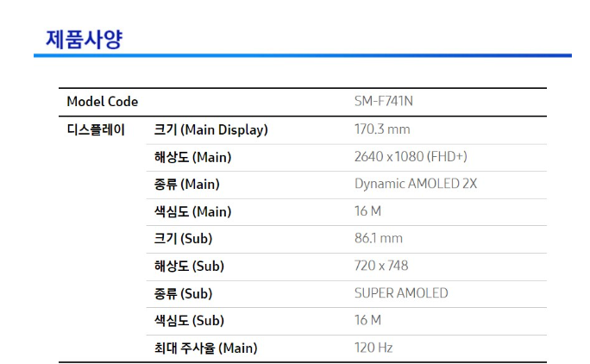Viewport: 590px width, 364px height.
Task: Click the 해상도 (Main) label
Action: tap(192, 157)
